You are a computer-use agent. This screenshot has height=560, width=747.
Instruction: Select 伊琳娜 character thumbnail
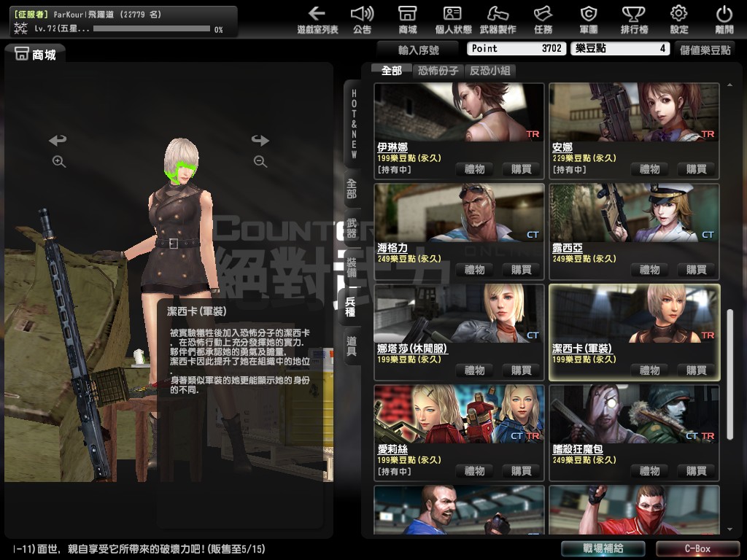(x=460, y=112)
